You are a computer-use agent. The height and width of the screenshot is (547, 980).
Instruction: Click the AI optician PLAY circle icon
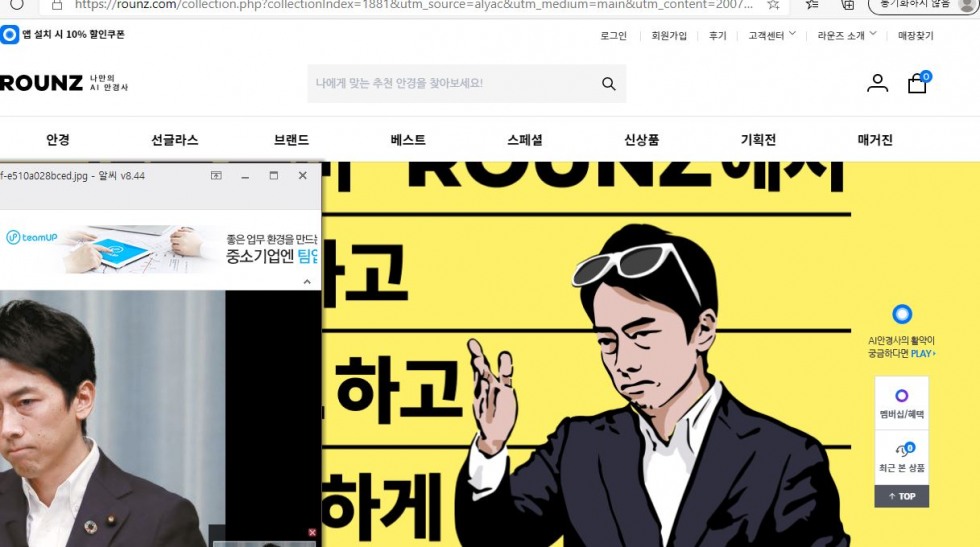901,314
